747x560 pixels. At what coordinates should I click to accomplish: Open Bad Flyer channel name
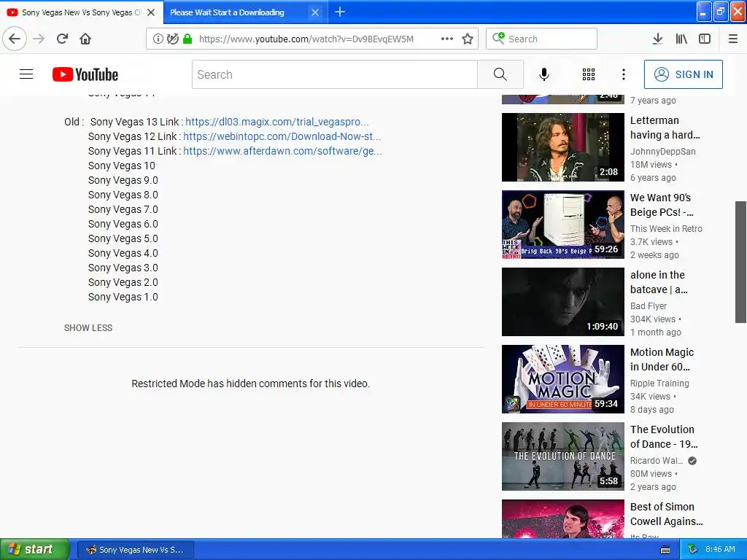coord(649,306)
